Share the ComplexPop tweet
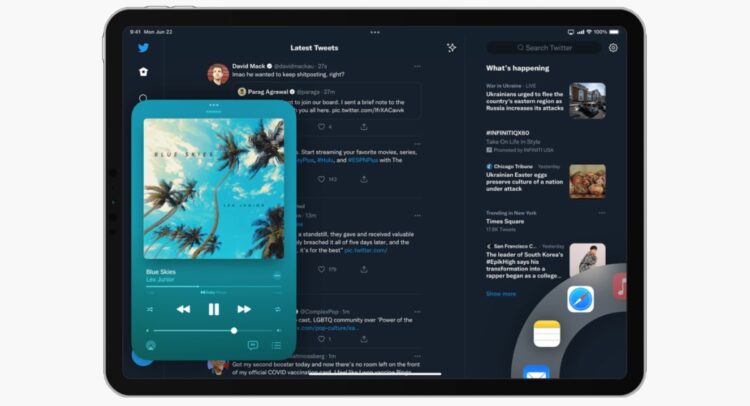This screenshot has width=750, height=406. 364,339
